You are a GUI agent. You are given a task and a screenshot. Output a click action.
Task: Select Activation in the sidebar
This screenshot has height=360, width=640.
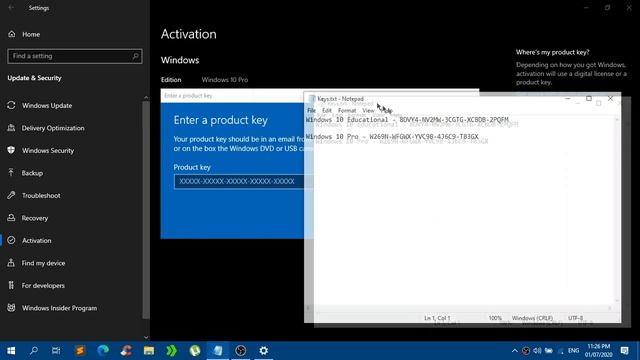36,240
